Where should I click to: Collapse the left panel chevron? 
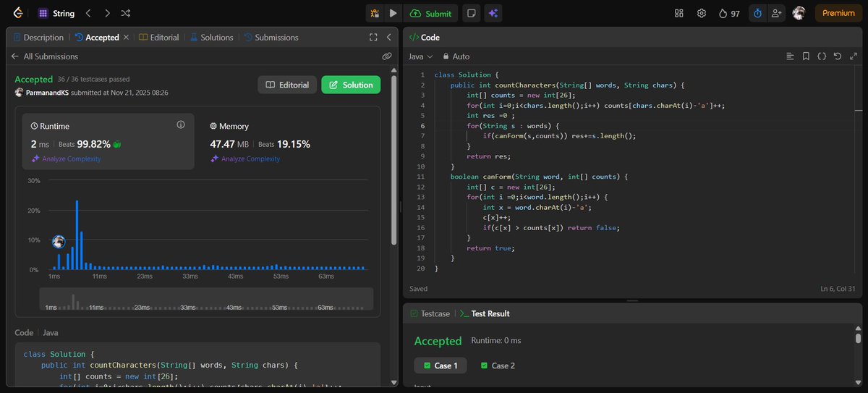(x=390, y=37)
